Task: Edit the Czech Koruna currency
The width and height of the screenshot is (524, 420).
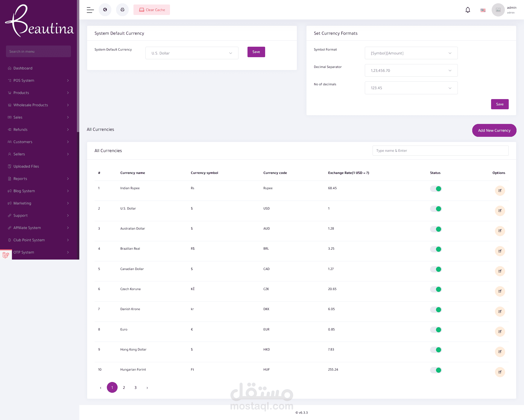Action: pyautogui.click(x=500, y=291)
